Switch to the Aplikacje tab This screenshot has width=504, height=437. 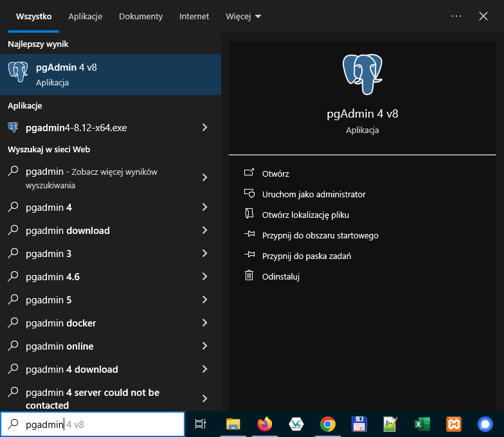pyautogui.click(x=85, y=17)
